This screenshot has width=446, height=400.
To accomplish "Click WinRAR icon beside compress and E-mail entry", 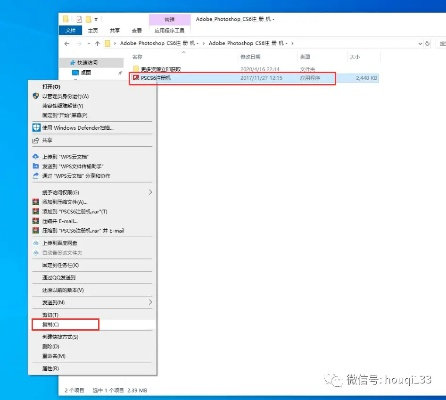I will 36,221.
